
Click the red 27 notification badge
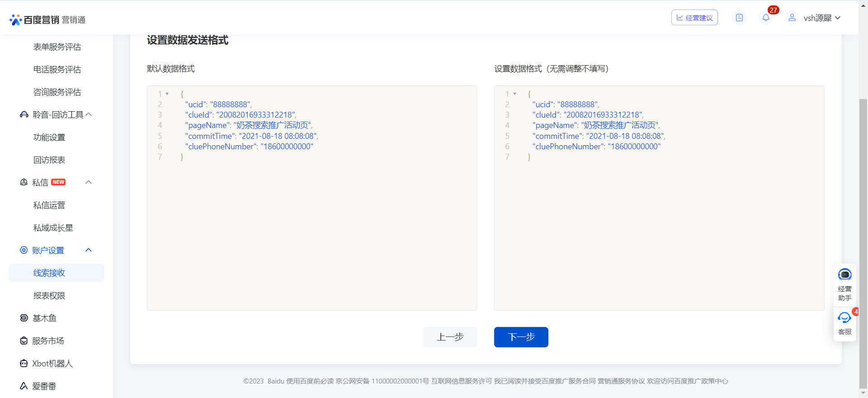(x=774, y=10)
